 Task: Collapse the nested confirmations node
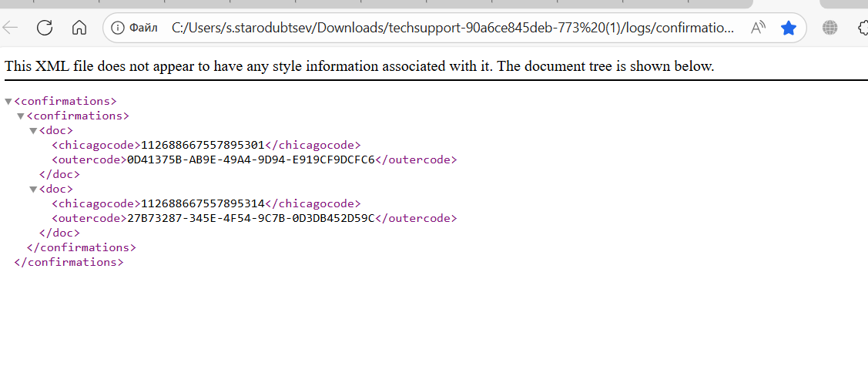[21, 116]
